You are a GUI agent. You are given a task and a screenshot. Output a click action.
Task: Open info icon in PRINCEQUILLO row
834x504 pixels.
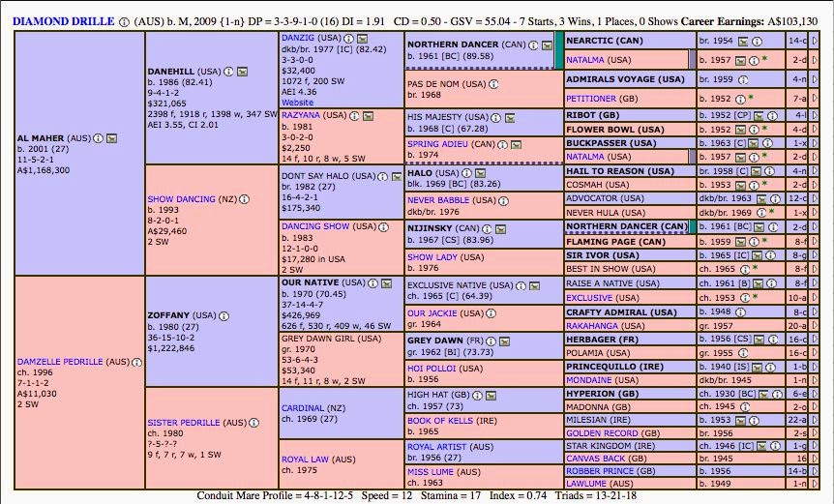pyautogui.click(x=770, y=367)
